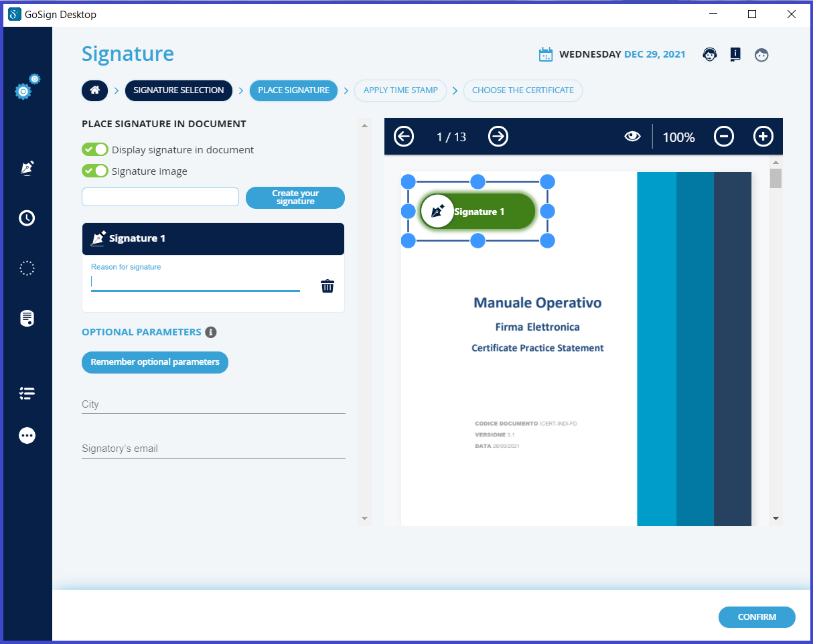813x644 pixels.
Task: Go to previous document page arrow
Action: click(x=404, y=137)
